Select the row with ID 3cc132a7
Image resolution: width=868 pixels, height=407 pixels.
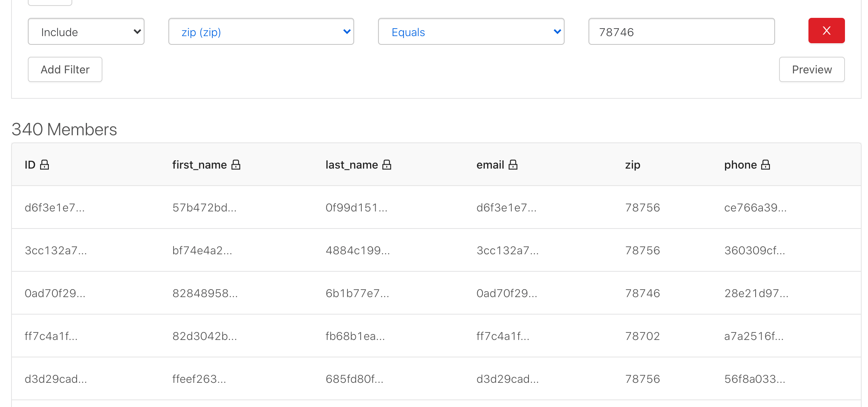[56, 250]
